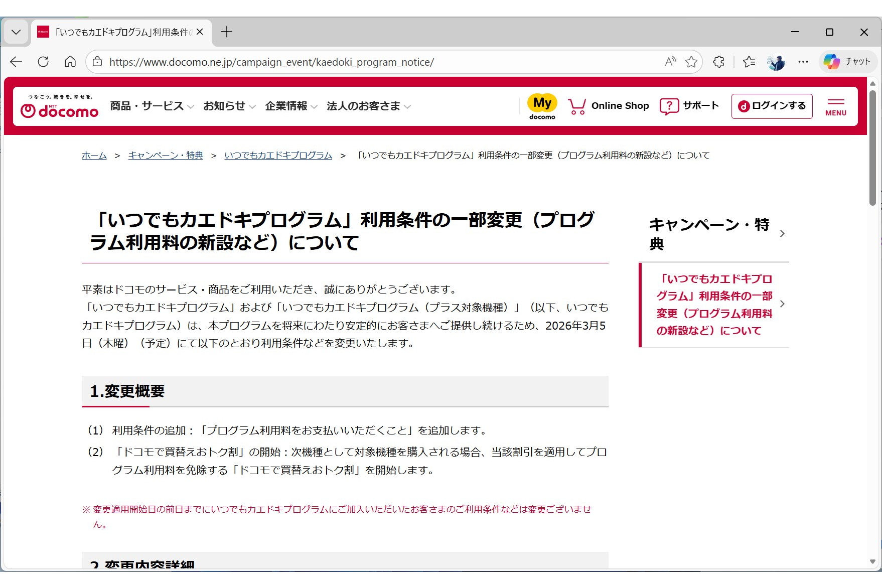Open the browser extensions puzzle icon
882x588 pixels.
pyautogui.click(x=718, y=62)
